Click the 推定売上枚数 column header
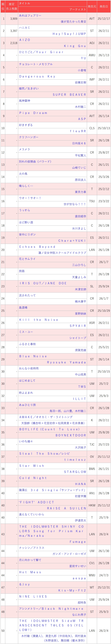The width and height of the screenshot is (111, 644). tap(12, 7)
